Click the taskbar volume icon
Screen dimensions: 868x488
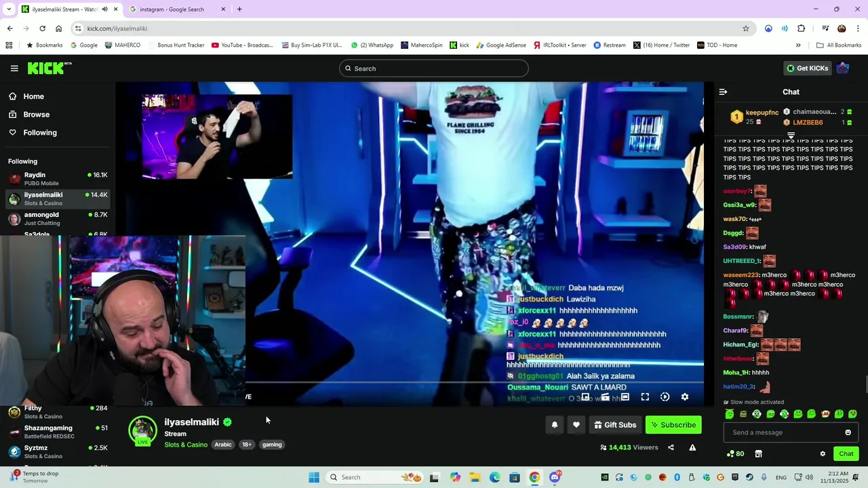point(808,477)
